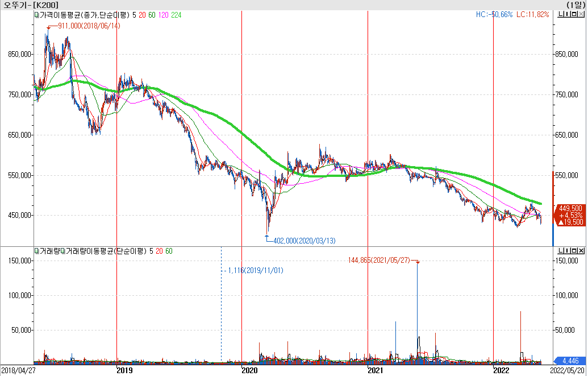Select the volume panel's green 60 average value
Screen dimensions: 588x376
[x=169, y=251]
